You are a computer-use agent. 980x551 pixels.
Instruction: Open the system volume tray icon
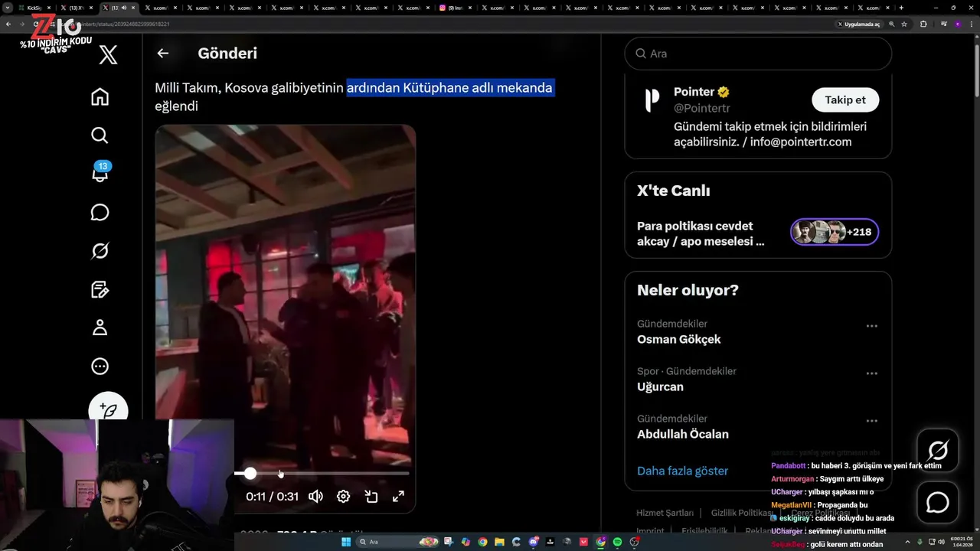(941, 542)
